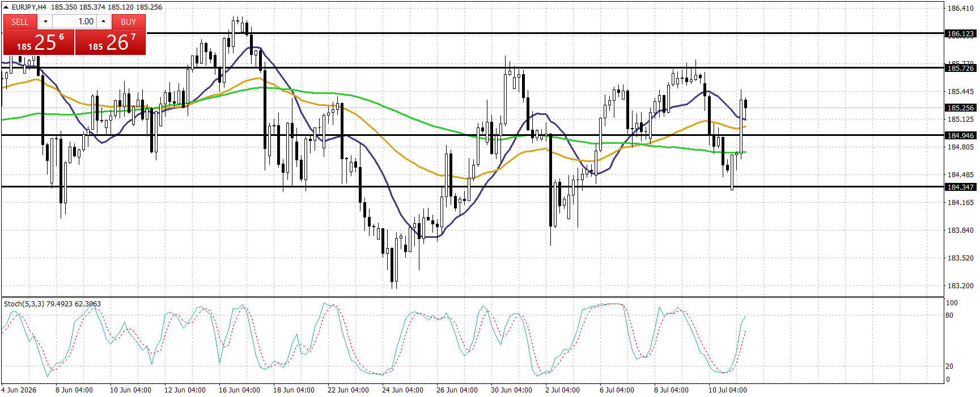The width and height of the screenshot is (980, 397).
Task: Click the 2 Jul 04:00 time label
Action: (562, 390)
